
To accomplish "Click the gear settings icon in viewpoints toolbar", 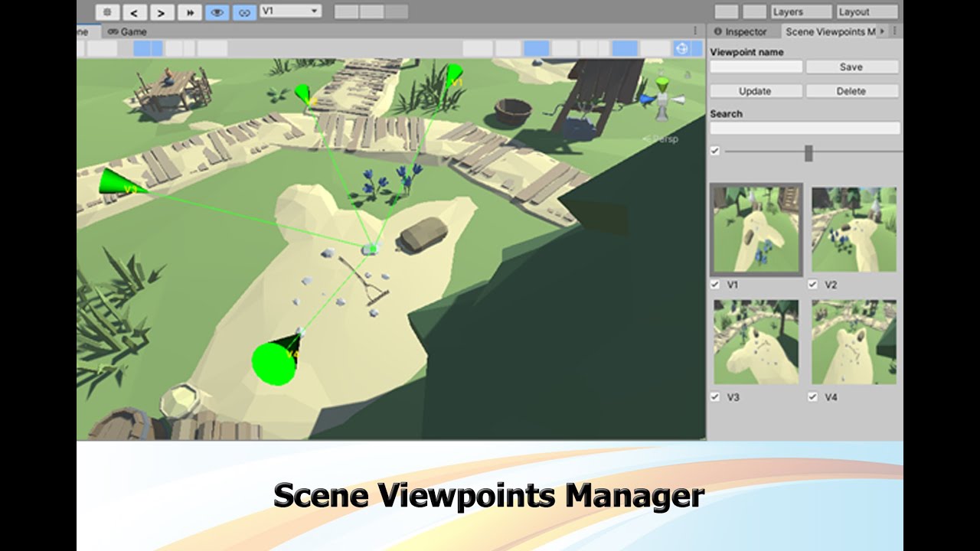I will click(107, 12).
